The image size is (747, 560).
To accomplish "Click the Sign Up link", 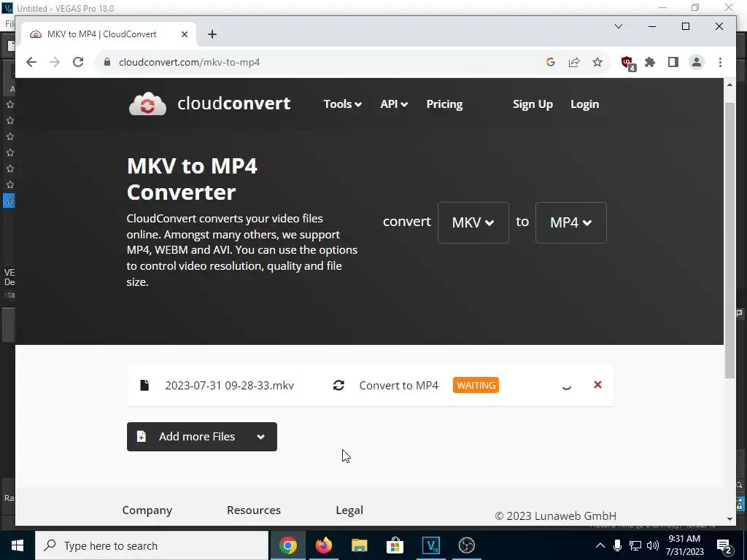I will coord(533,104).
